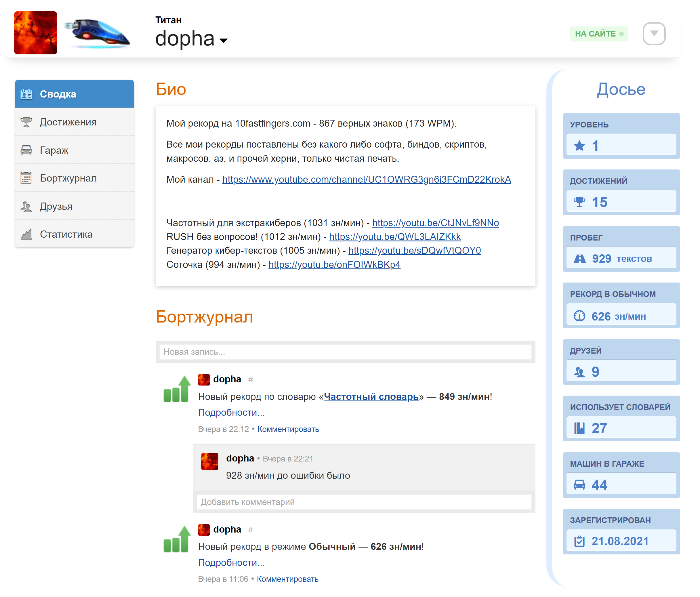Click the chart icon next to Статистика
700x597 pixels.
(26, 234)
